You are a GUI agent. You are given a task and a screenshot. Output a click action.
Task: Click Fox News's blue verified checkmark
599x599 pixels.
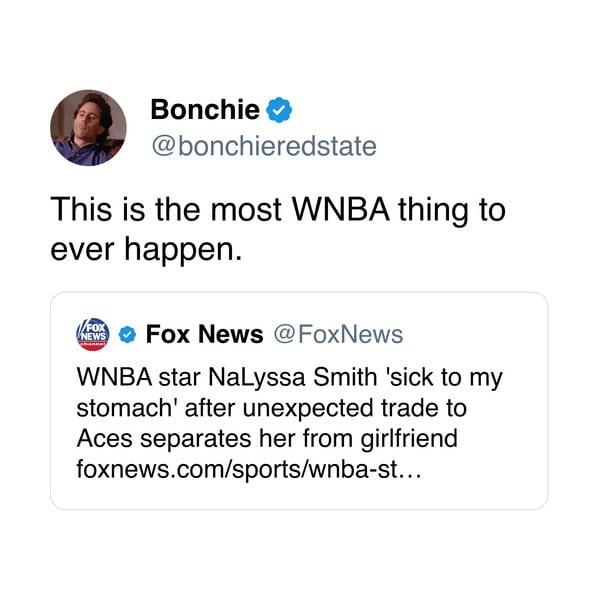(x=128, y=335)
